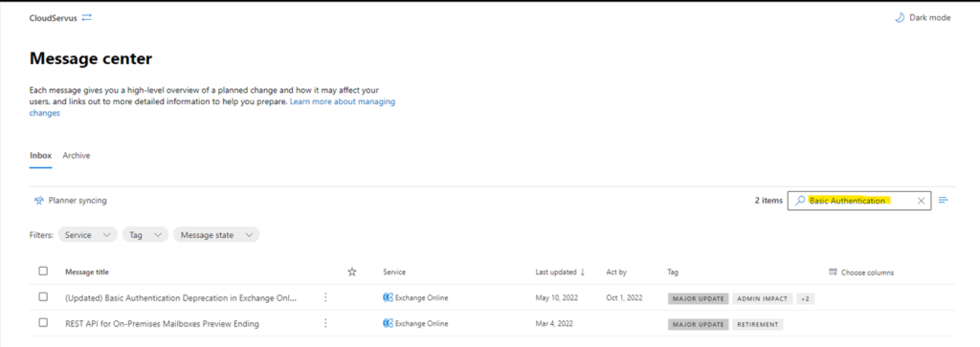The image size is (980, 347).
Task: Expand the Tag filter dropdown
Action: point(145,235)
